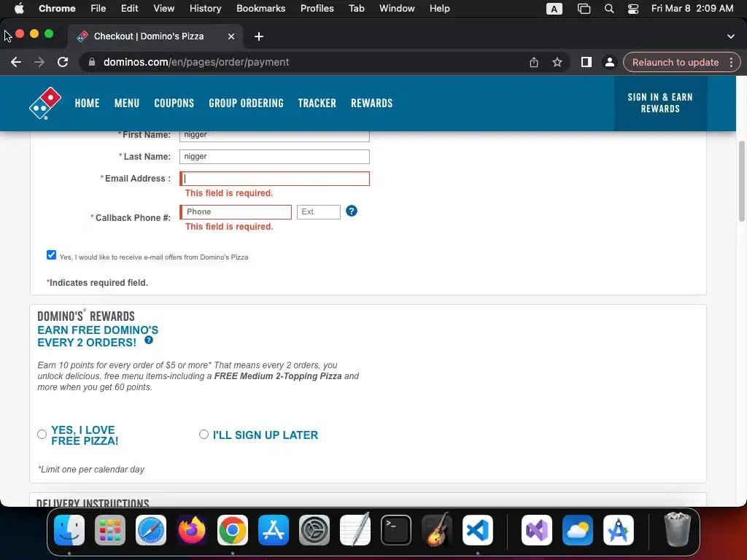Select Yes, I Love Free Pizza radio

(42, 435)
